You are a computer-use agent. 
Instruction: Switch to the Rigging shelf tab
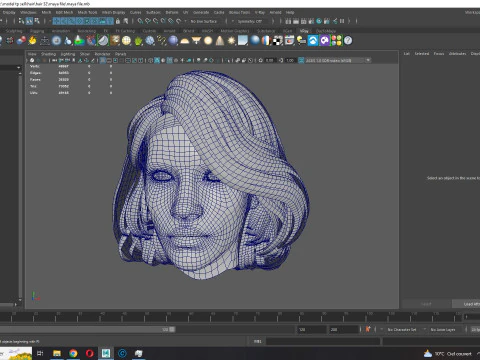37,31
